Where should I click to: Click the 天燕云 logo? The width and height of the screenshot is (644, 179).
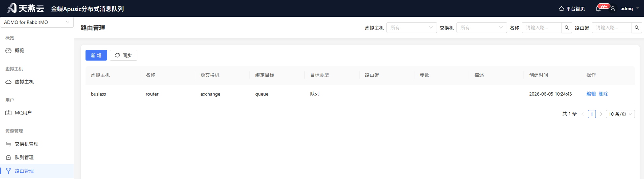(26, 8)
